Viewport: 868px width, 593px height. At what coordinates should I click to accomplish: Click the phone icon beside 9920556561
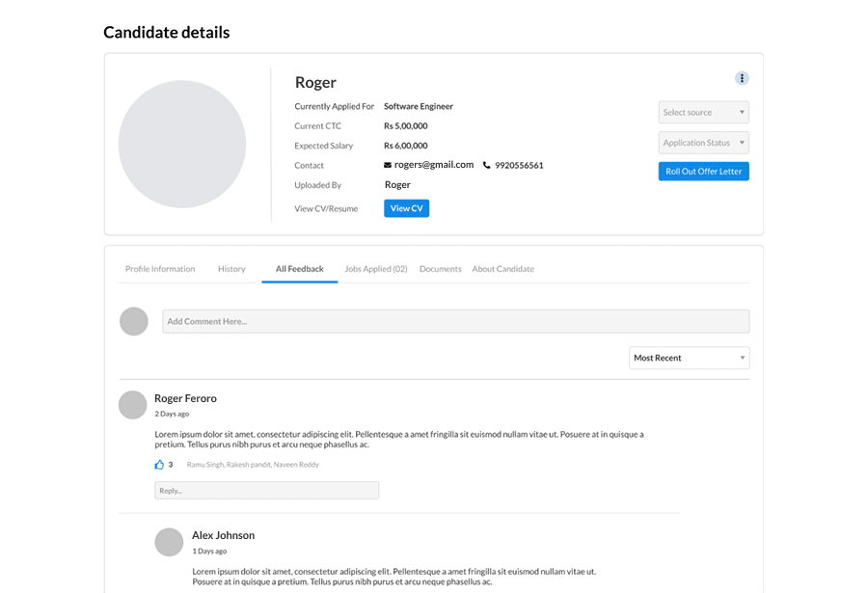point(487,165)
